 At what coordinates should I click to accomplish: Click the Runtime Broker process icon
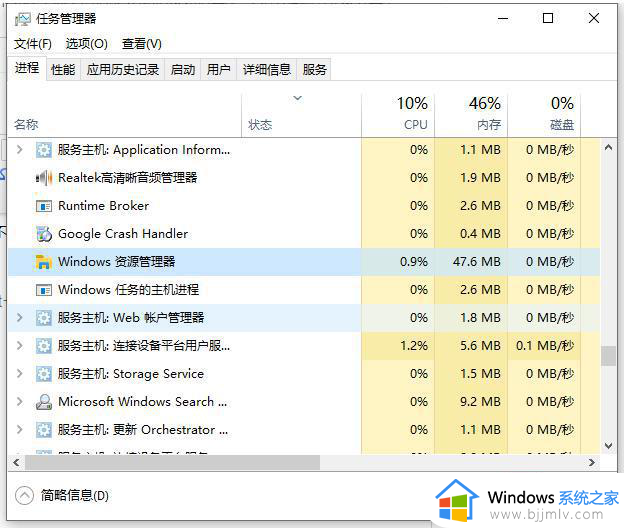[43, 206]
